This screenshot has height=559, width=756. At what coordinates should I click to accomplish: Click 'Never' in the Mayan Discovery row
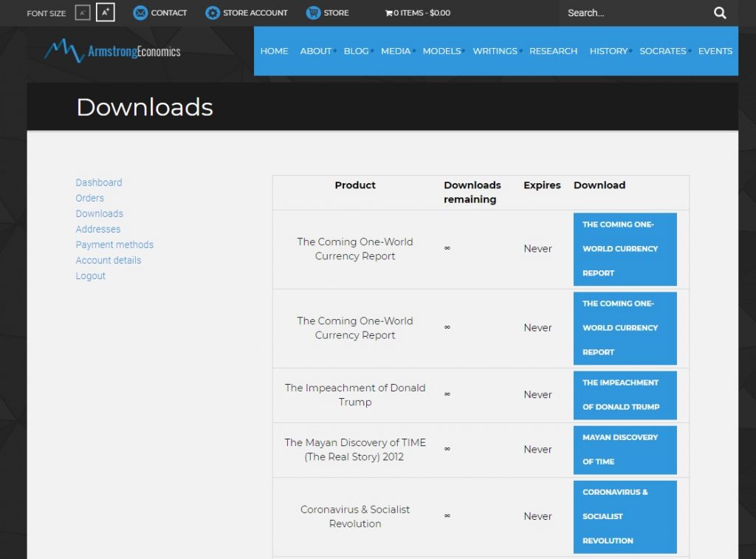click(x=537, y=450)
